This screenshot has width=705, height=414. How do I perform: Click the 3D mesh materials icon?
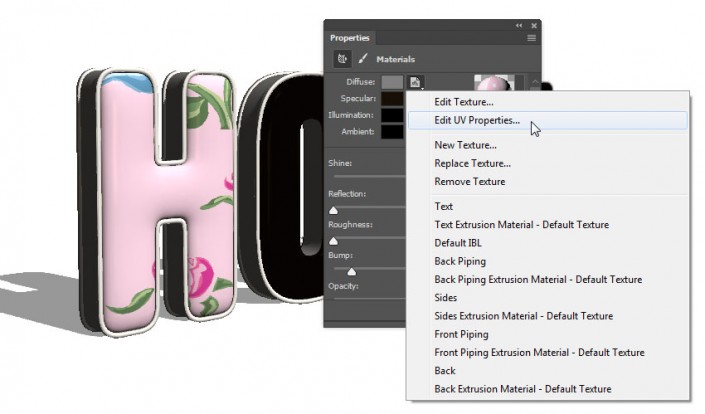(x=341, y=59)
